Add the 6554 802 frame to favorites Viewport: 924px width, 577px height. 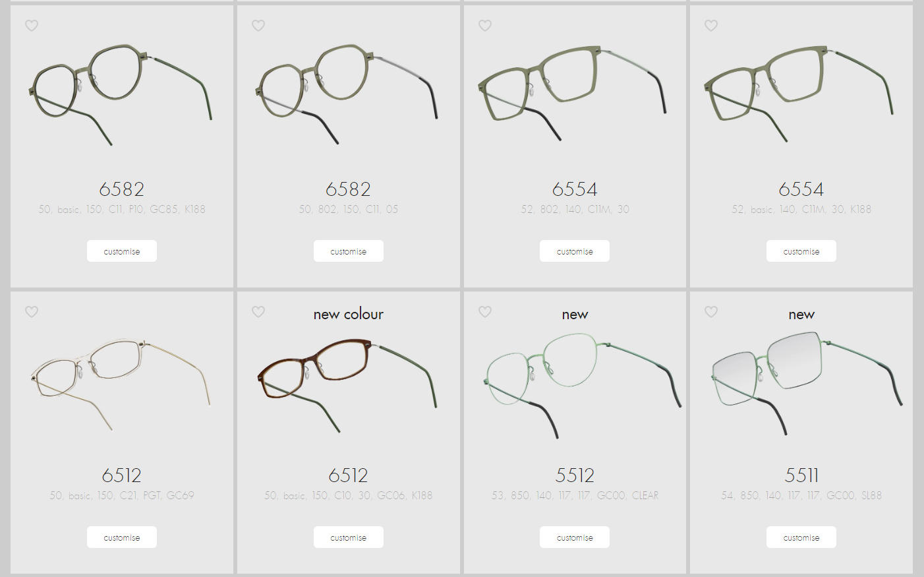tap(485, 26)
